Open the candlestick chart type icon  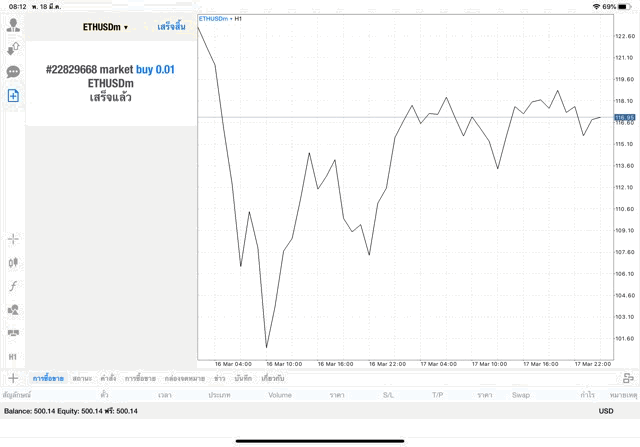point(14,262)
